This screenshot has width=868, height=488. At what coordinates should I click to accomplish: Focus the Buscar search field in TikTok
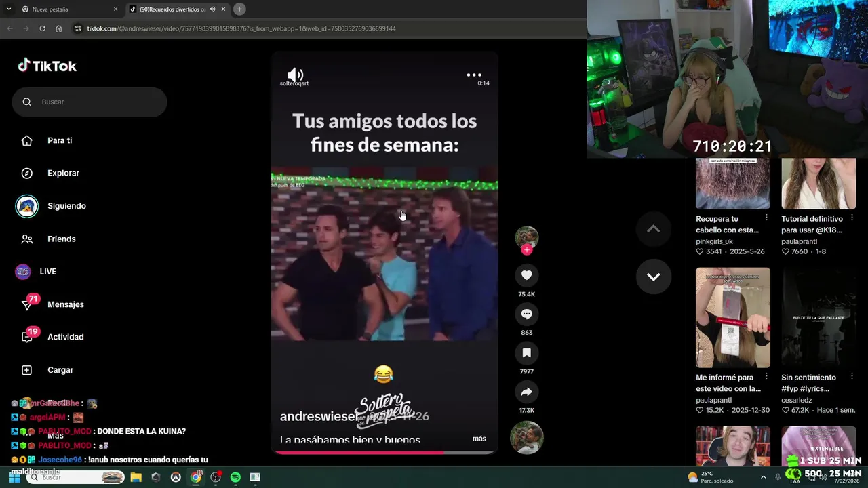(x=89, y=102)
